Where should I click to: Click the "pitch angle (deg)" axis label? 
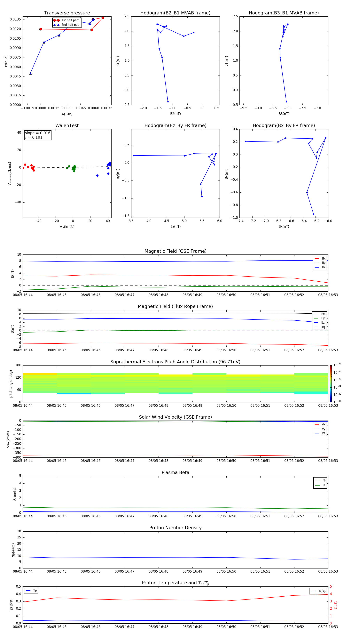[x=11, y=384]
